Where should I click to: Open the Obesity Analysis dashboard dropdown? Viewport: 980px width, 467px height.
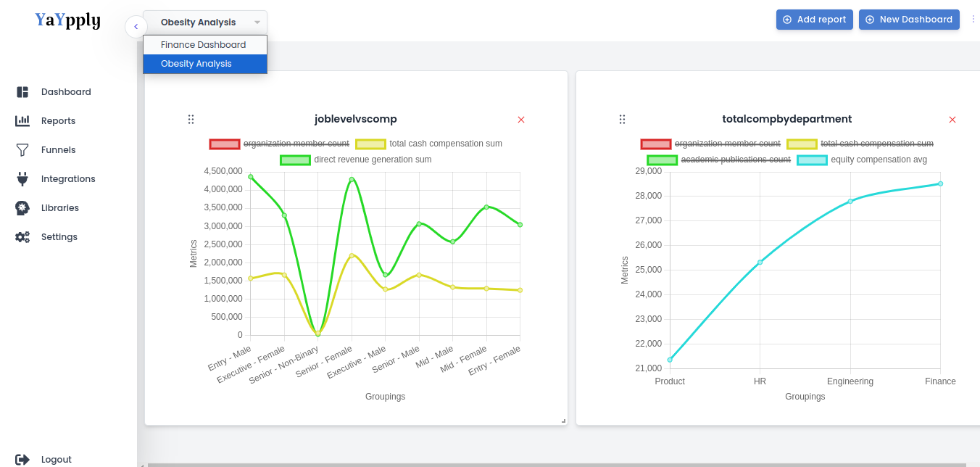[205, 22]
